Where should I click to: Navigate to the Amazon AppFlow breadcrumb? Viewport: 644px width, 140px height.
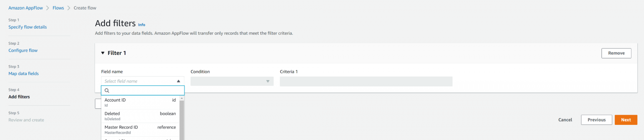[26, 8]
